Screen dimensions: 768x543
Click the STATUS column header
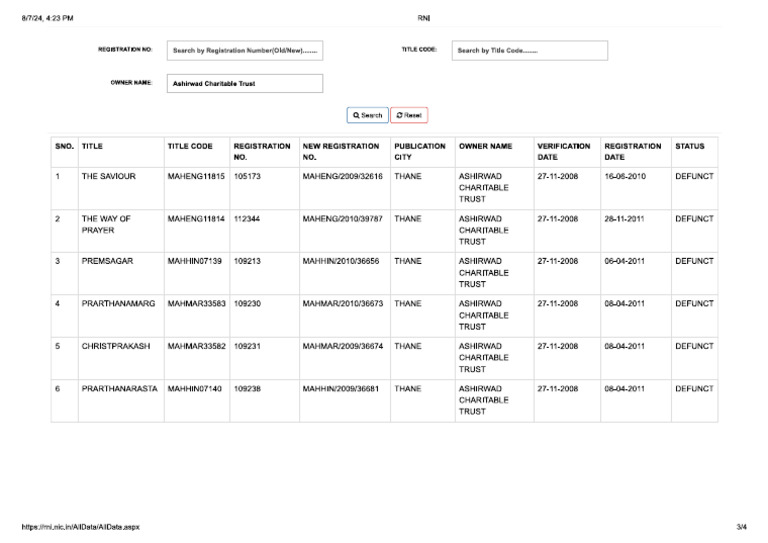690,146
